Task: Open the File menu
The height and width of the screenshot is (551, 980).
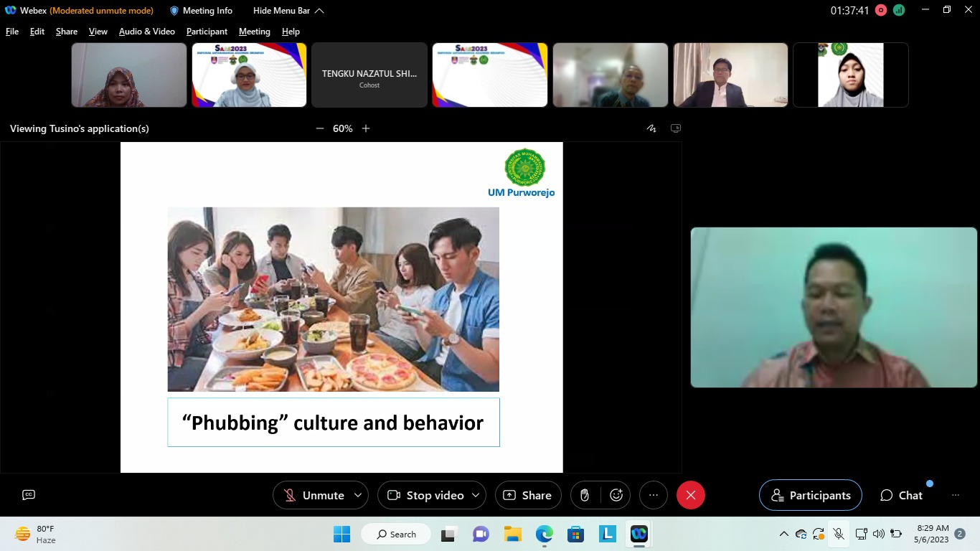Action: pyautogui.click(x=12, y=32)
